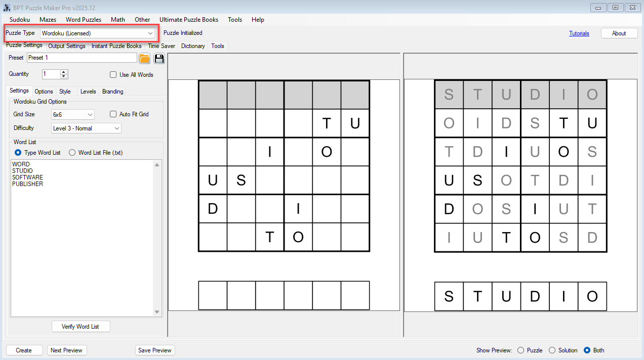
Task: Select Solution preview radio button
Action: click(x=552, y=350)
